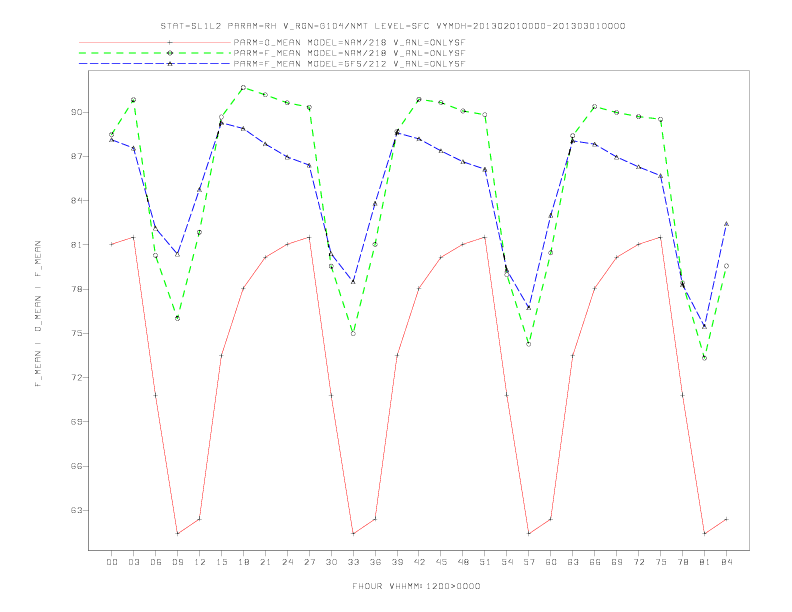Click blue triangle data point above hour 84
Viewport: 792px width, 612px height.
coord(726,224)
